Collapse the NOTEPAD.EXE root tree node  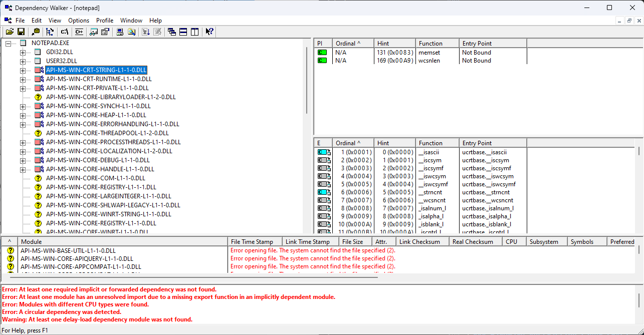pyautogui.click(x=8, y=43)
